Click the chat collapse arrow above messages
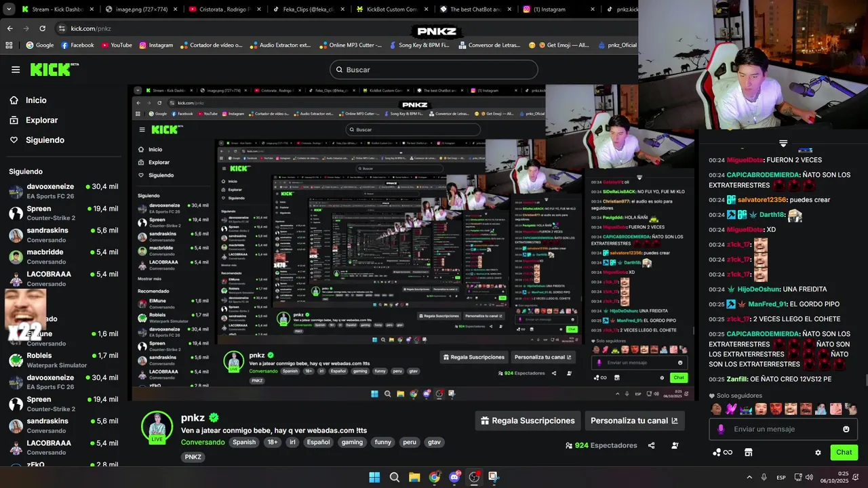The width and height of the screenshot is (868, 488). pyautogui.click(x=783, y=143)
